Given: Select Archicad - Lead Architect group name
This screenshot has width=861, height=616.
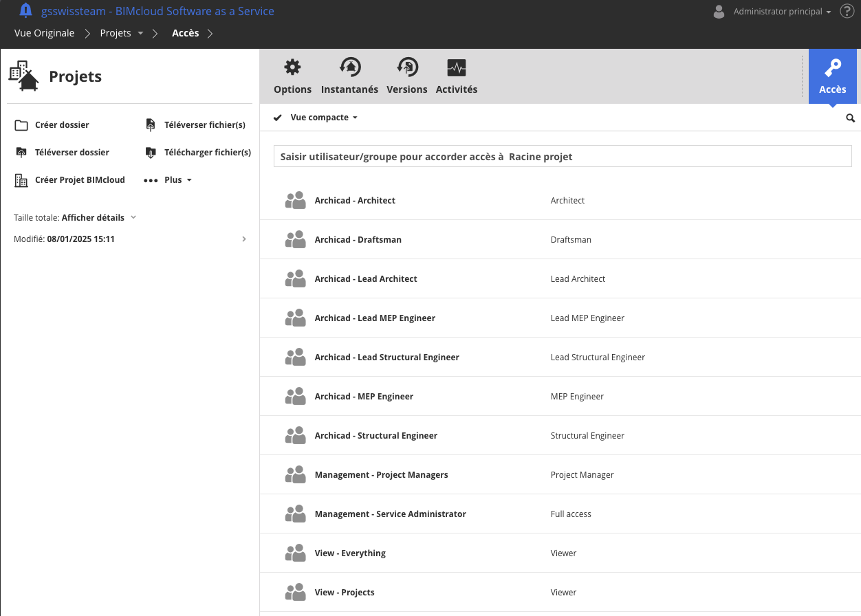Looking at the screenshot, I should click(366, 279).
